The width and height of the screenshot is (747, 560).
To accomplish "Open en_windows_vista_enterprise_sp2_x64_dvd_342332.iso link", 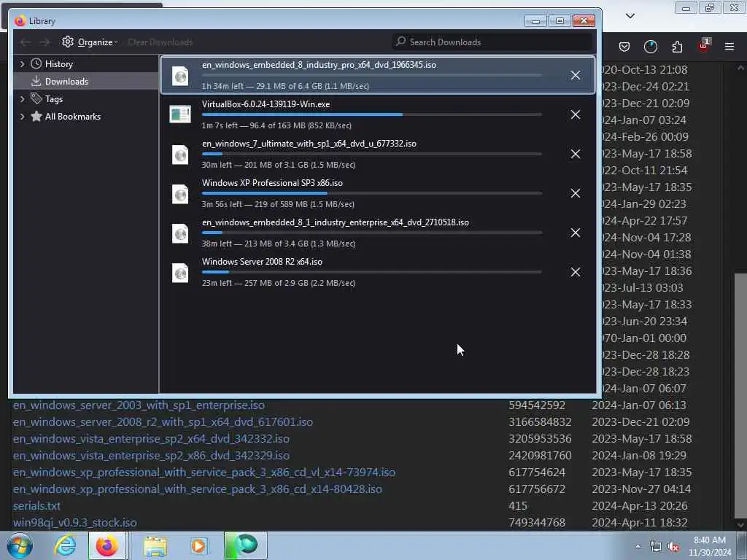I will point(151,438).
